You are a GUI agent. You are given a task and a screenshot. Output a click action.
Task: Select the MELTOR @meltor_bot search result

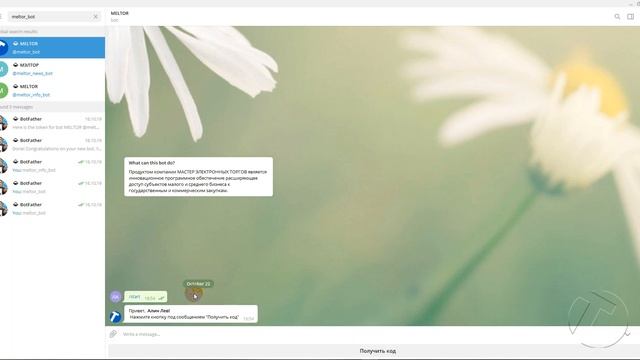[52, 47]
